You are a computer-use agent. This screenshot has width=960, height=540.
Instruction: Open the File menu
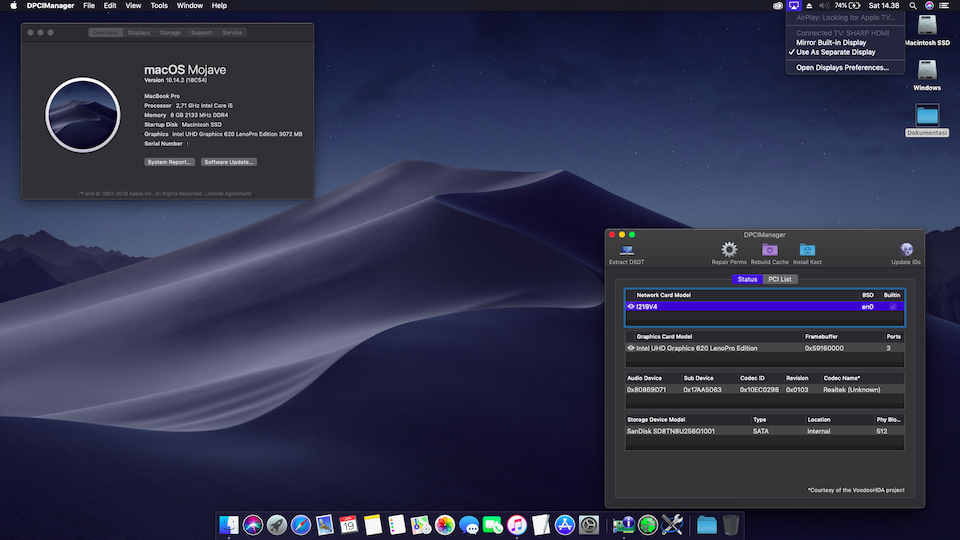click(89, 6)
